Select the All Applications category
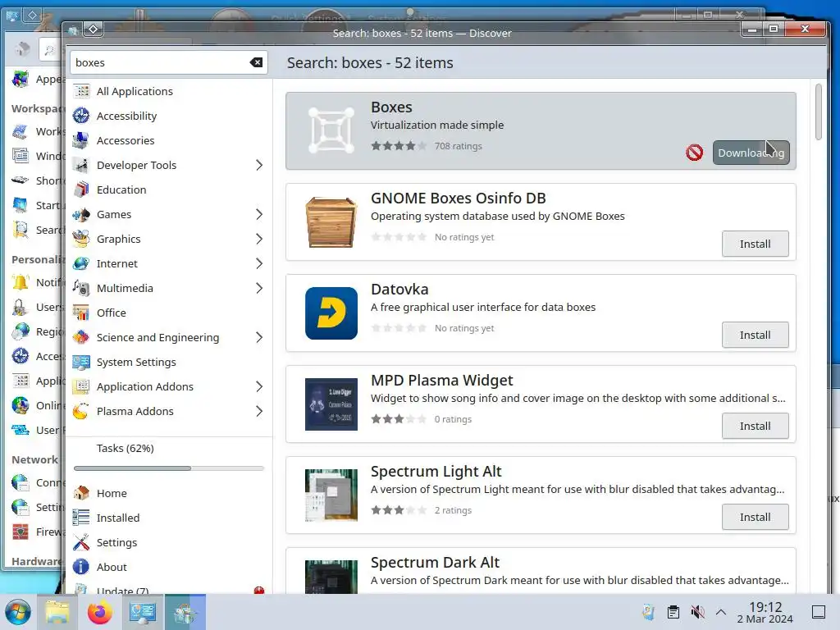 click(x=169, y=91)
